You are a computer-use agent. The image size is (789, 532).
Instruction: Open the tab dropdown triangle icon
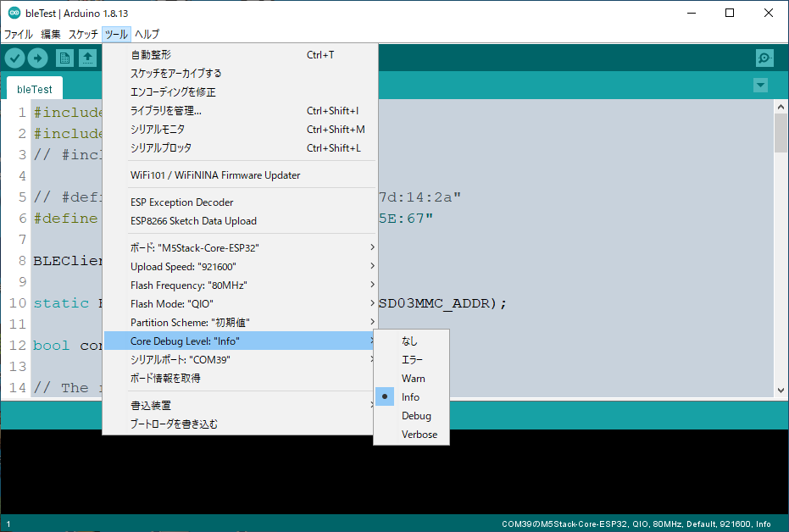point(760,86)
